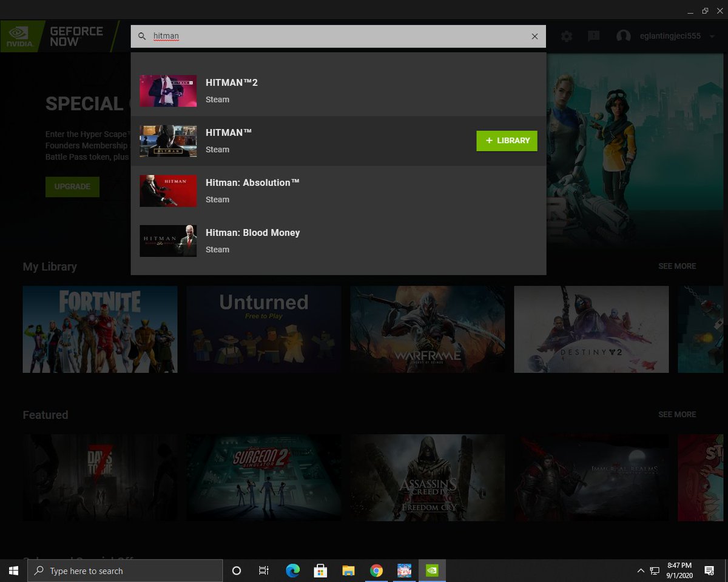Click the HITMAN™ result thumbnail
This screenshot has height=582, width=728.
pyautogui.click(x=168, y=141)
